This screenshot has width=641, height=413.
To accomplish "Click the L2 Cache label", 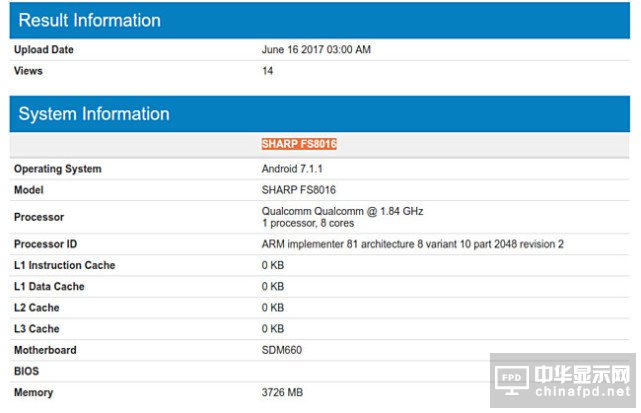I will pos(37,308).
